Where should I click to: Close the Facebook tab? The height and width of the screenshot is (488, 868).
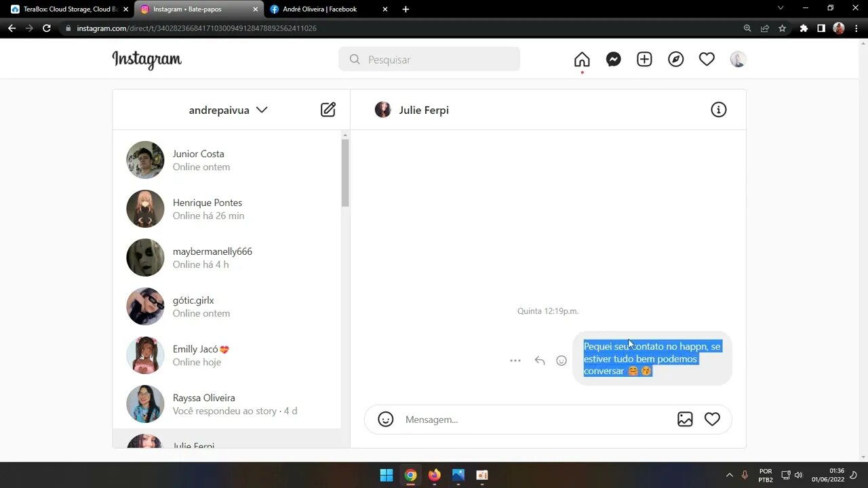(x=385, y=9)
